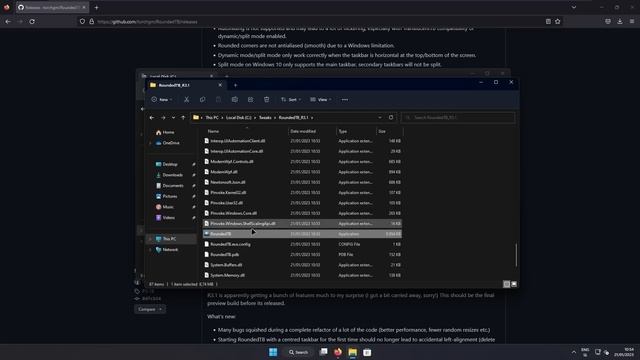This screenshot has width=640, height=360.
Task: Go forward with Explorer's forward arrow
Action: 163,118
